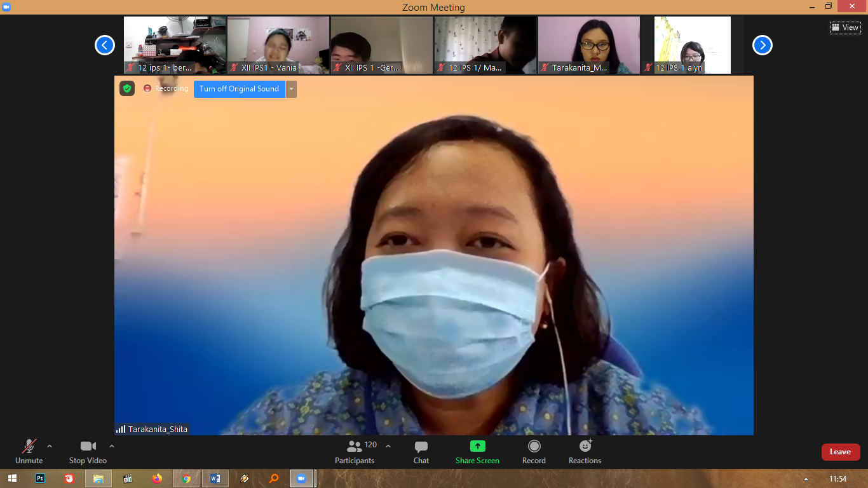The height and width of the screenshot is (488, 868).
Task: Click orange magnifier taskbar icon
Action: click(274, 478)
